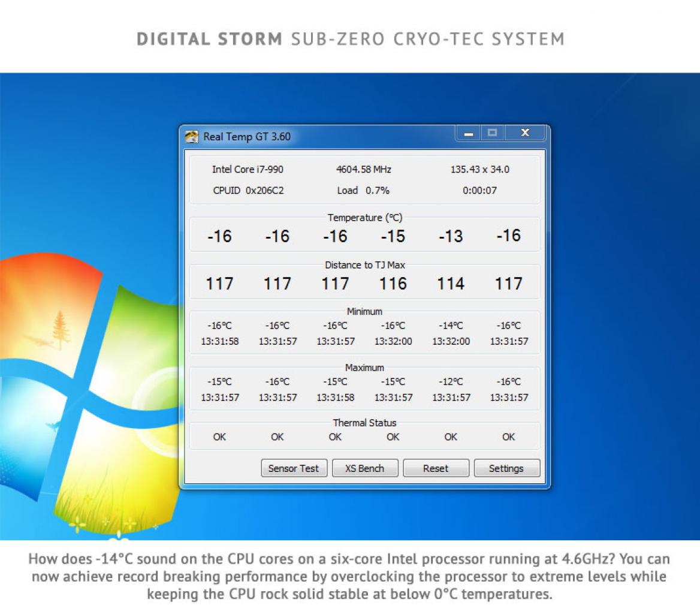Click the 0:00:07 uptime timer
The height and width of the screenshot is (614, 700).
point(480,190)
